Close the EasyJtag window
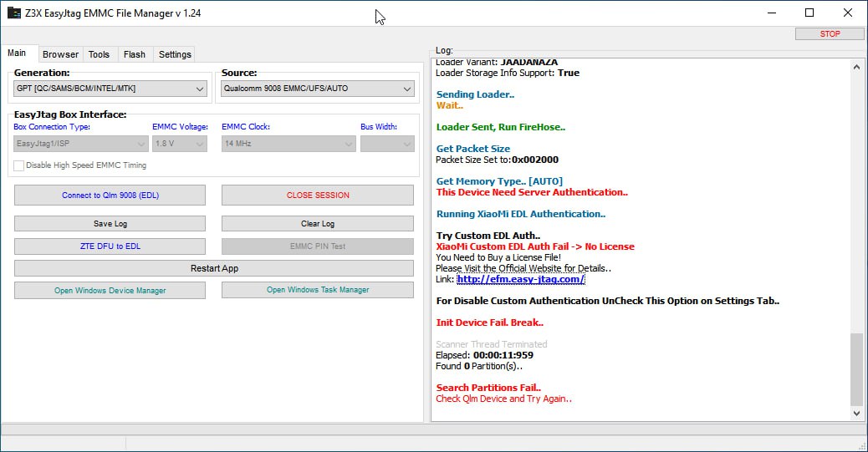Viewport: 868px width, 452px height. [x=848, y=13]
